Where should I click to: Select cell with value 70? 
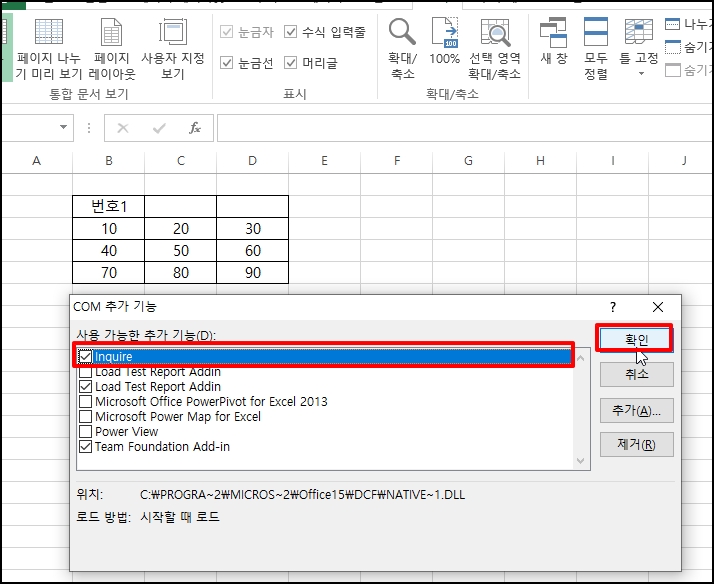coord(108,272)
